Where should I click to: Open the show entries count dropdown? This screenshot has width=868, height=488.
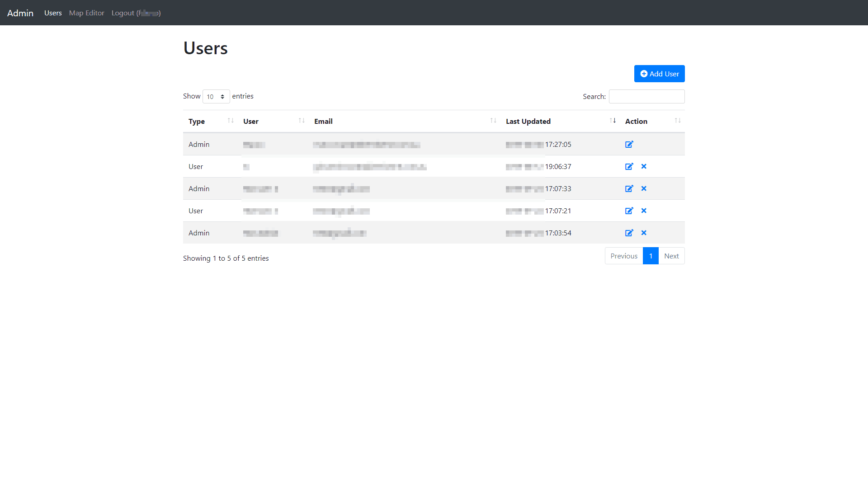(x=216, y=97)
